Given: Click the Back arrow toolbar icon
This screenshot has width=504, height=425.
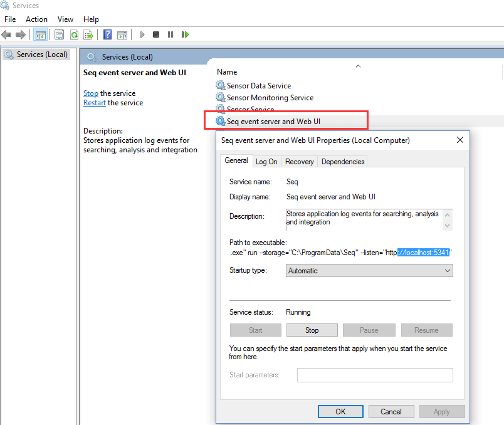Looking at the screenshot, I should point(6,34).
